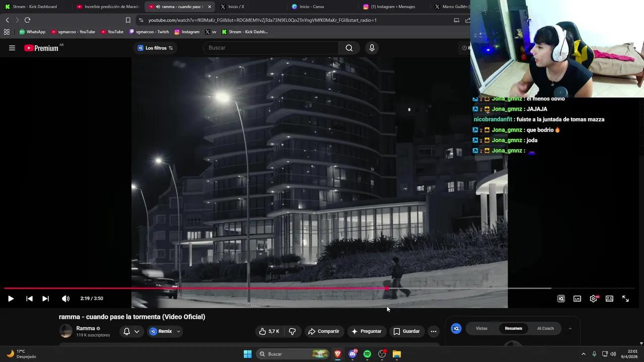The height and width of the screenshot is (362, 644).
Task: Open the three-dot more actions menu
Action: coord(434,331)
